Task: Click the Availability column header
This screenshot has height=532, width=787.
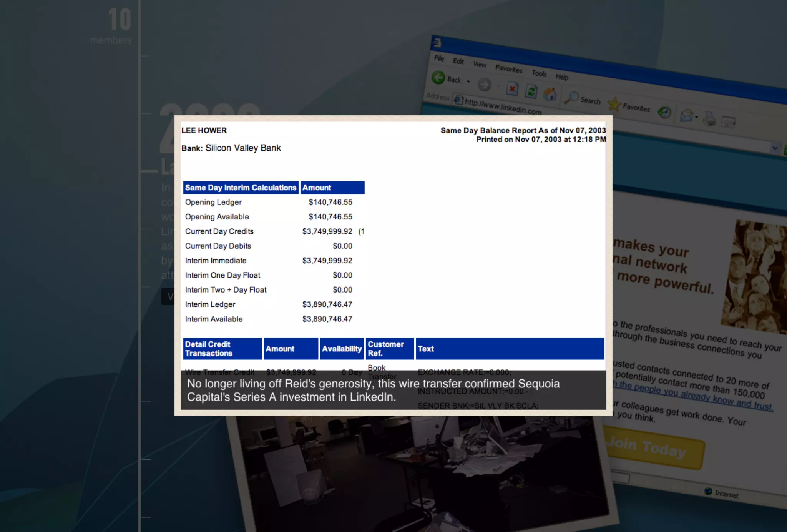Action: point(342,349)
